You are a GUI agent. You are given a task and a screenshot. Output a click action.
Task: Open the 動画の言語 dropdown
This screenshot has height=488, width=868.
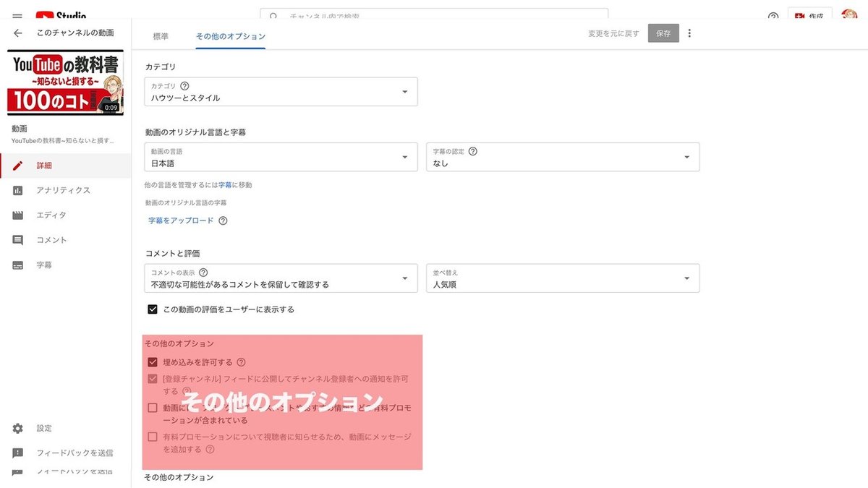coord(281,157)
